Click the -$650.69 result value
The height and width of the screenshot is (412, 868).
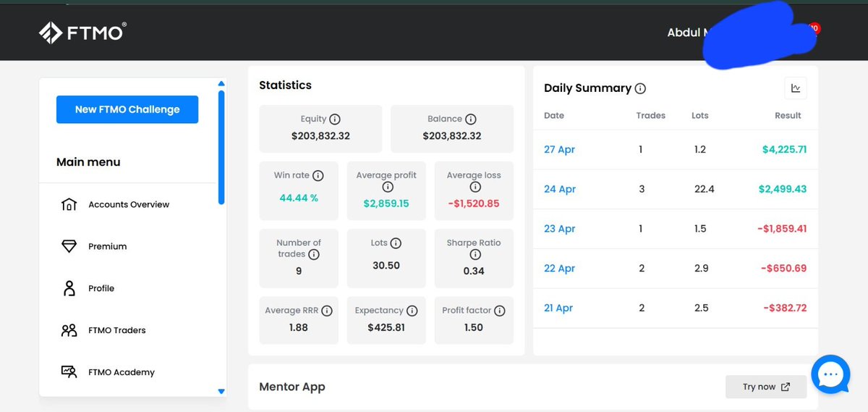[x=785, y=268]
